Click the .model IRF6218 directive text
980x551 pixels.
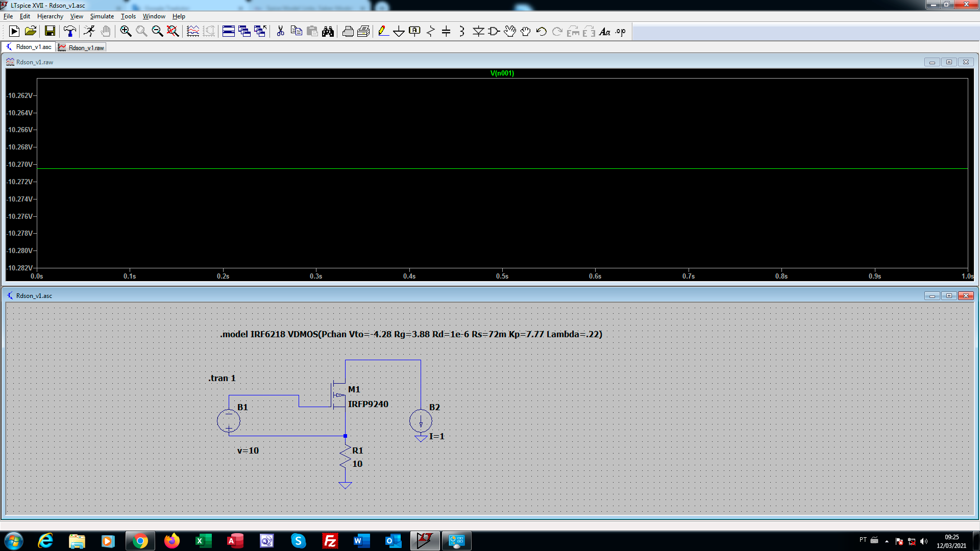pyautogui.click(x=411, y=334)
